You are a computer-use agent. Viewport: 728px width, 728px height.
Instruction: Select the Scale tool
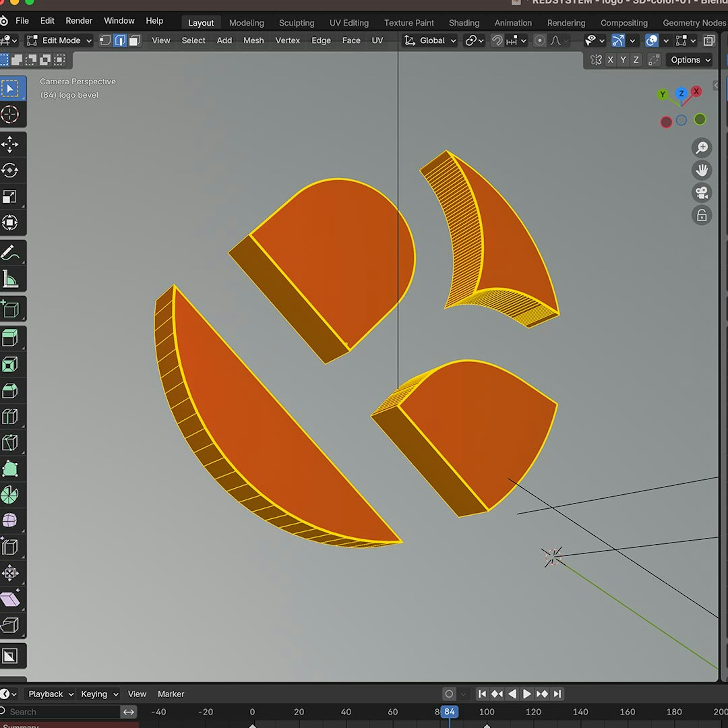click(10, 196)
